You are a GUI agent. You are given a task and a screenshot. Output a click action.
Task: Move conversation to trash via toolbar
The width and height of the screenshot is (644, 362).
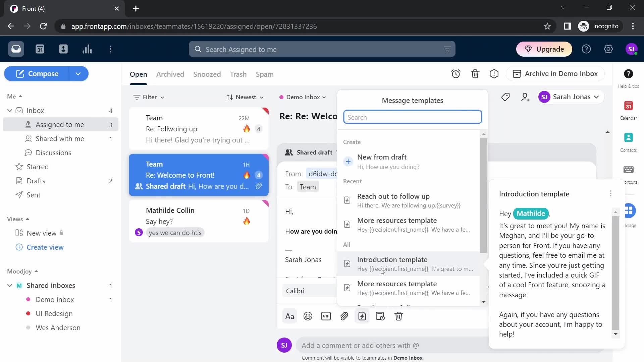[x=475, y=74]
